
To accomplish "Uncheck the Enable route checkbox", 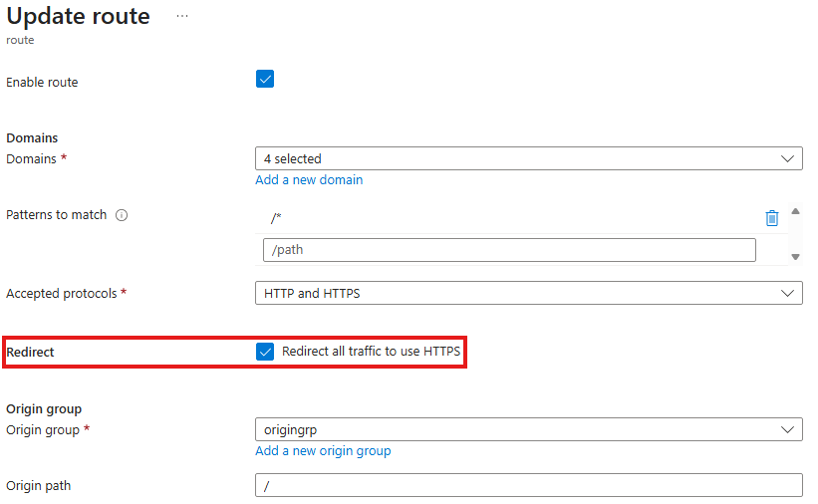I will point(265,80).
